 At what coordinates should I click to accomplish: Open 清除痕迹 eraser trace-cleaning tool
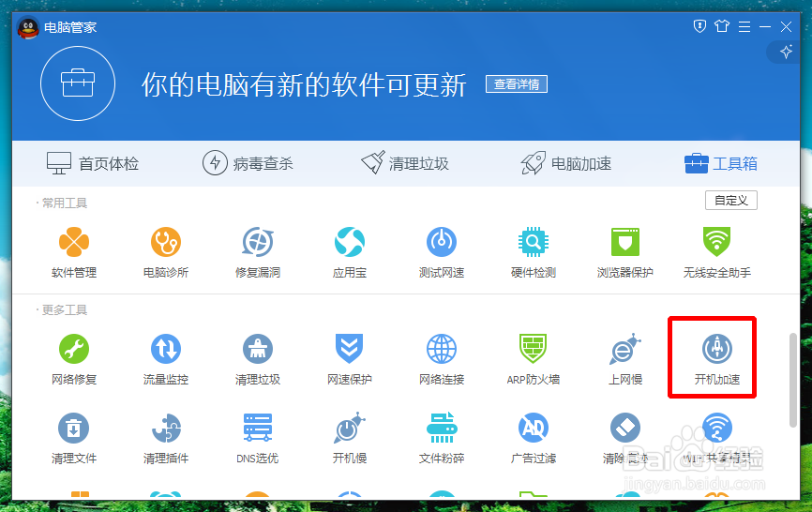tap(625, 439)
